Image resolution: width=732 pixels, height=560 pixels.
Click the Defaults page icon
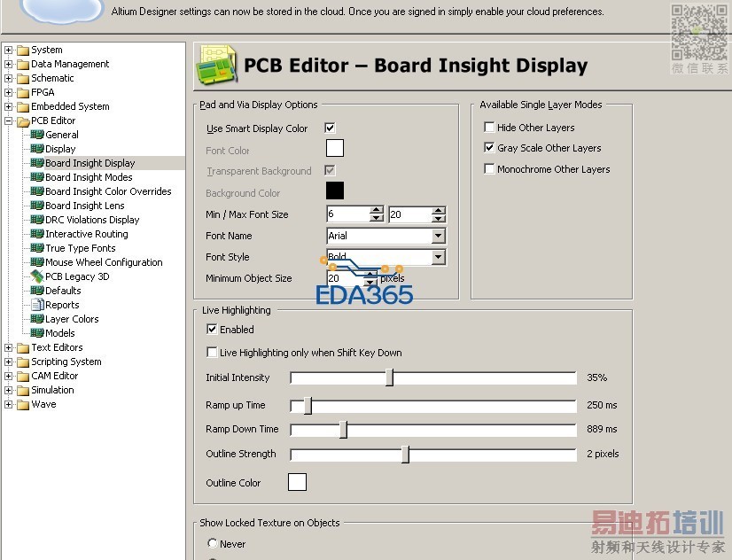point(37,291)
